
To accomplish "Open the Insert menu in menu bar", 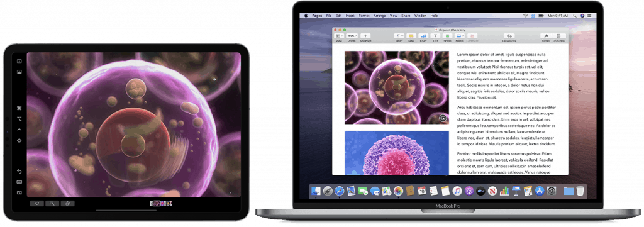I will (350, 16).
